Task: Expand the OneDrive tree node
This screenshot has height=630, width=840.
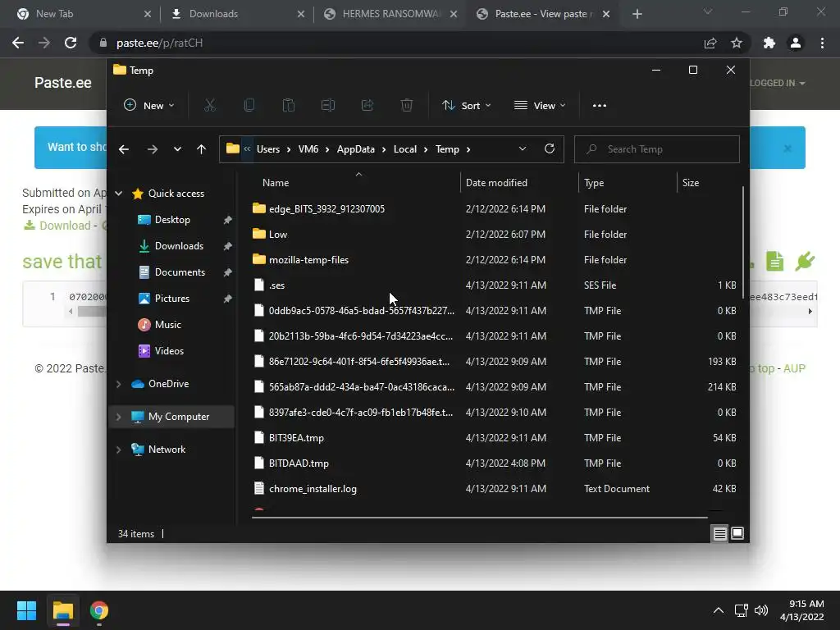Action: 119,384
